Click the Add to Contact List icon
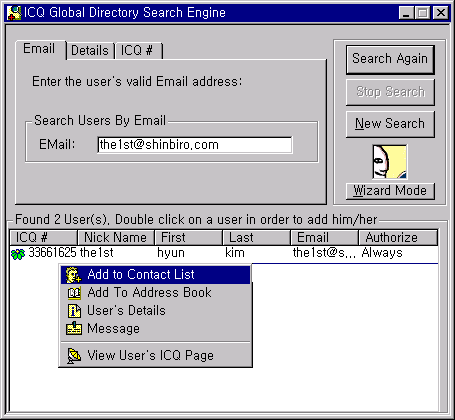The width and height of the screenshot is (455, 420). point(73,275)
